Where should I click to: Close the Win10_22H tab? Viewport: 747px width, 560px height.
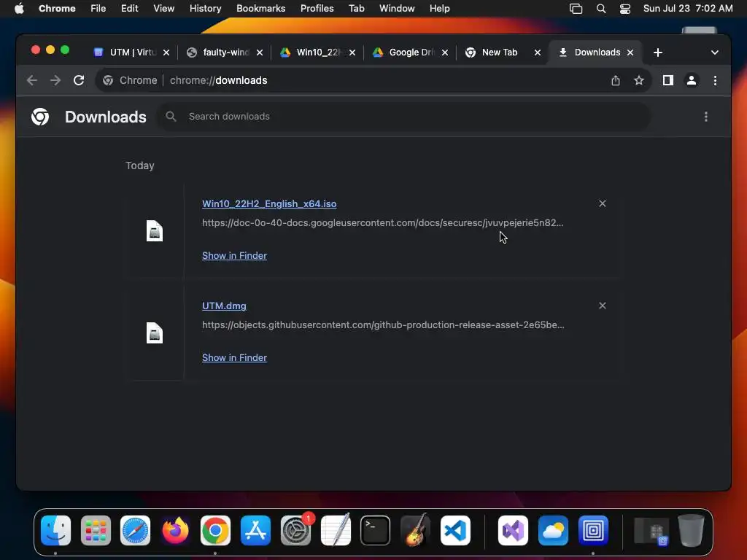[x=352, y=52]
